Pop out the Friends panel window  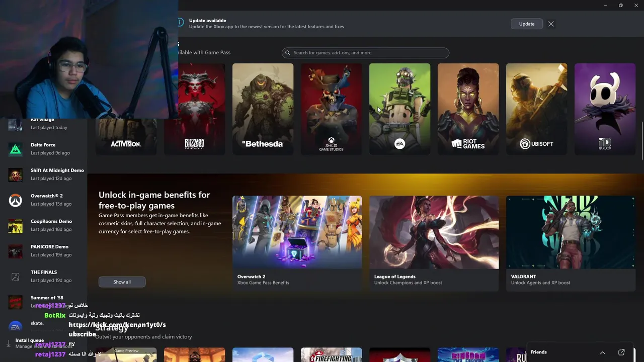[621, 352]
